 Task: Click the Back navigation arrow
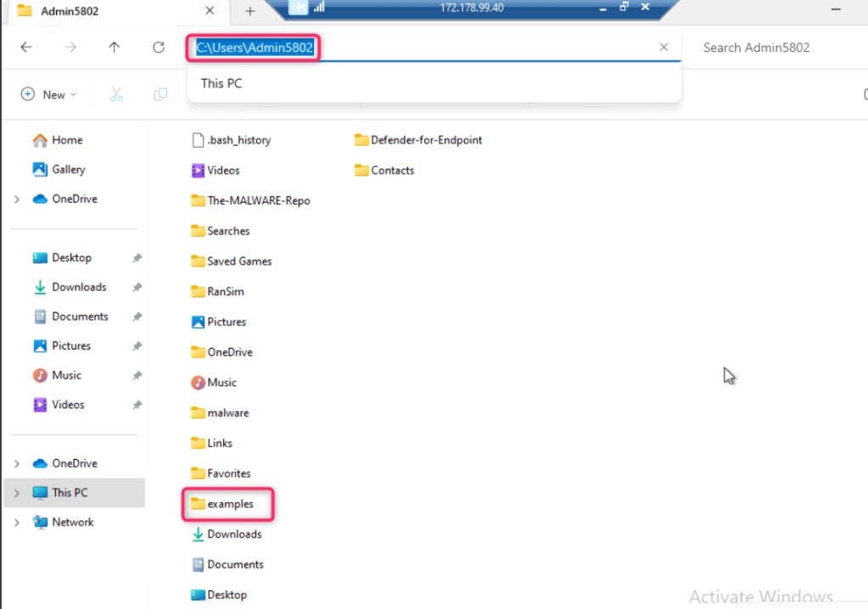tap(26, 47)
